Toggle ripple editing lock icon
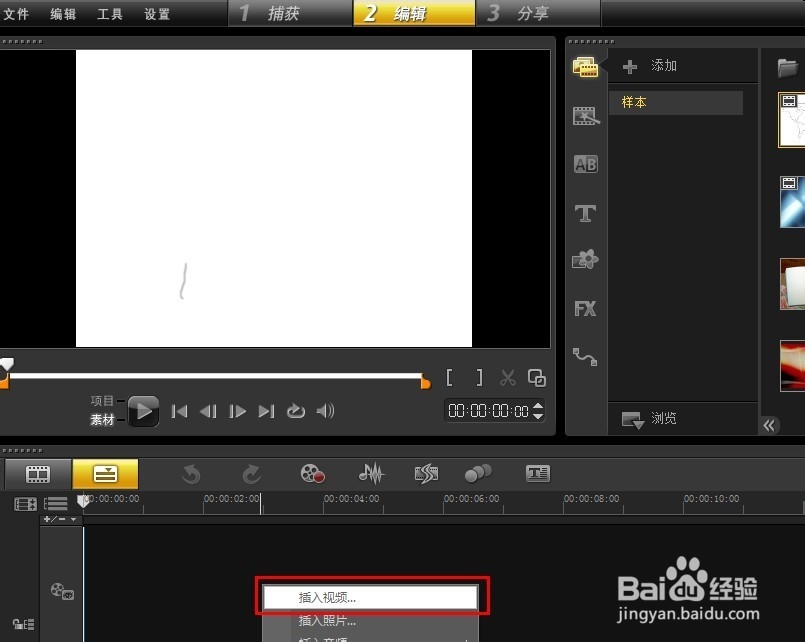The width and height of the screenshot is (805, 642). click(23, 624)
